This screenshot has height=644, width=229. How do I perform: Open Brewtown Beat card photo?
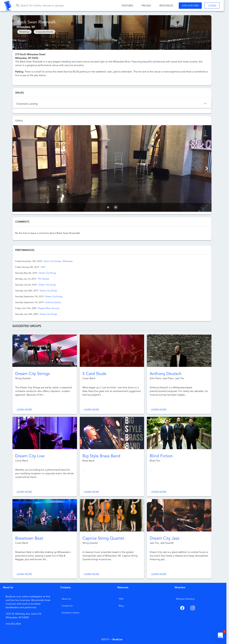coord(45,515)
